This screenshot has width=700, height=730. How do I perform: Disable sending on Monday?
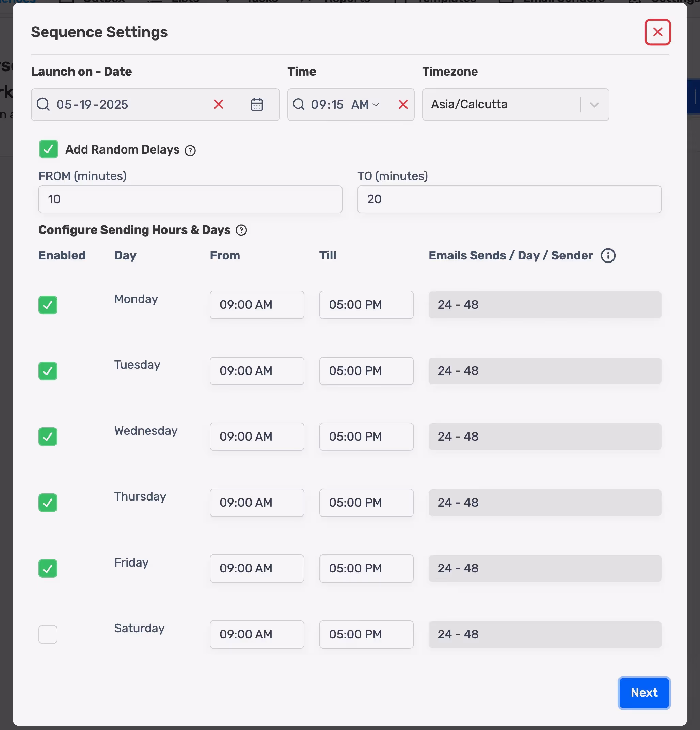[48, 305]
